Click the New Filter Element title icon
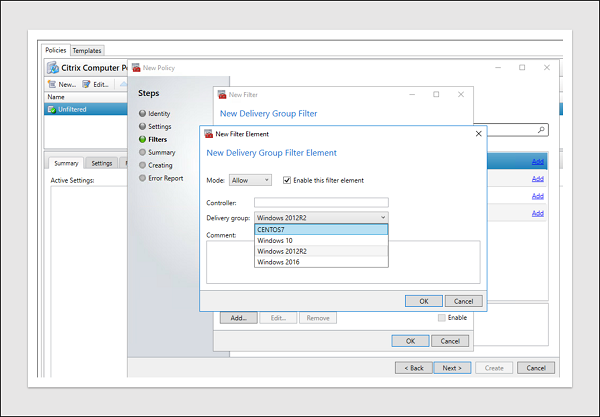This screenshot has width=600, height=417. click(207, 133)
